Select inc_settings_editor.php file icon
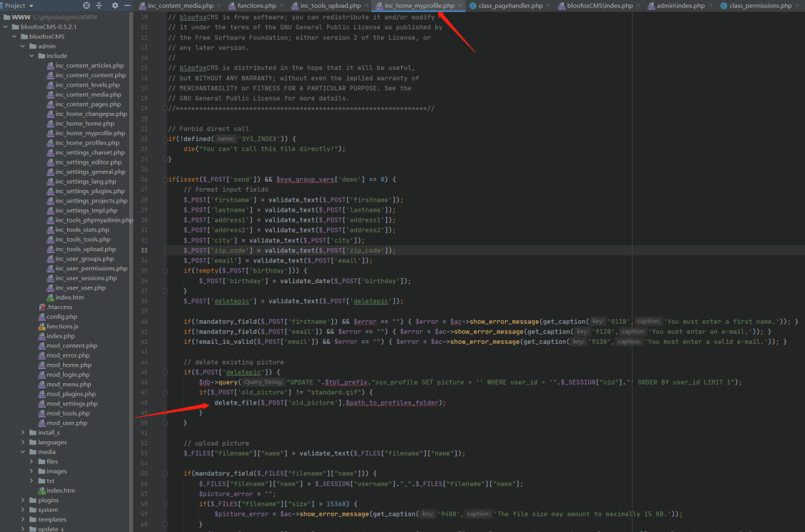Viewport: 805px width, 532px height. coord(50,162)
